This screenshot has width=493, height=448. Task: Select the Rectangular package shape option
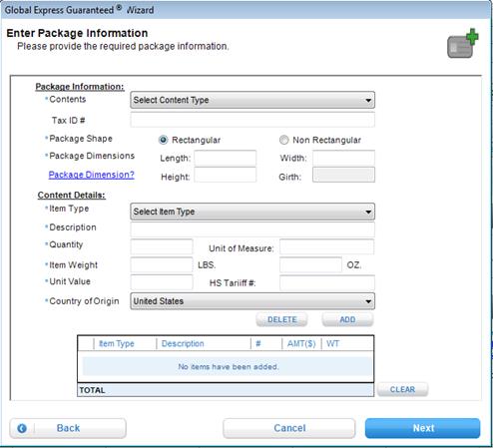coord(163,140)
